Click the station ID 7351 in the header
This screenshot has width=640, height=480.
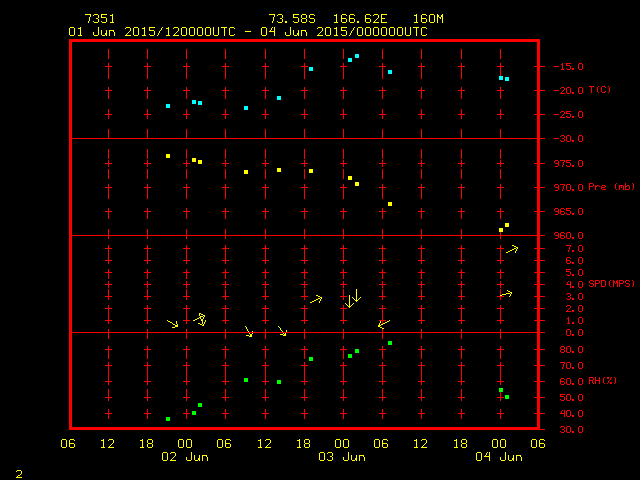coord(99,19)
